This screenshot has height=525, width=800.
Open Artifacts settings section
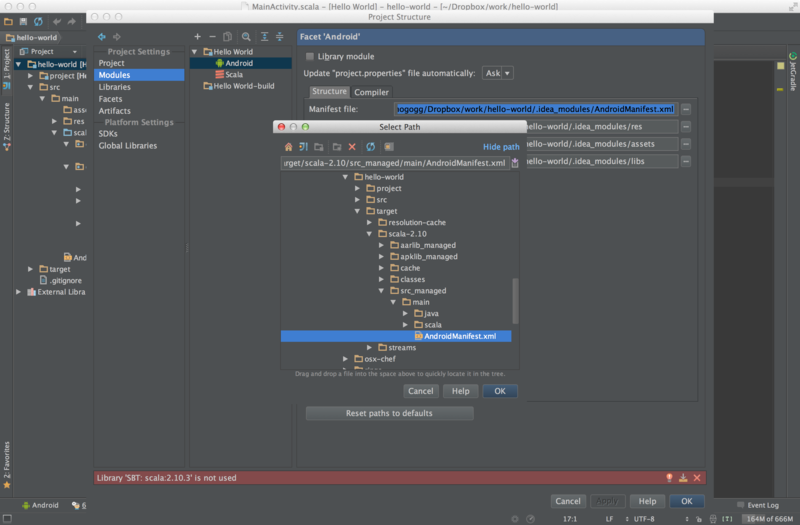click(x=114, y=111)
